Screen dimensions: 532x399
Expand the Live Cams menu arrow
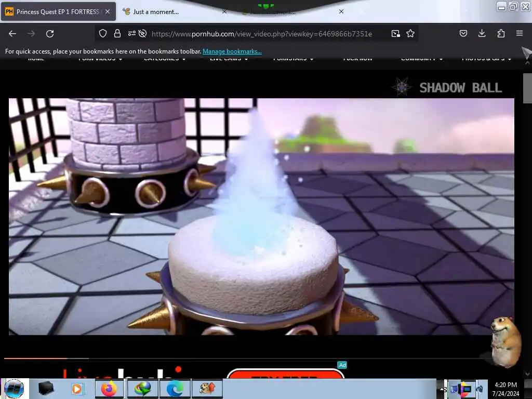click(246, 59)
